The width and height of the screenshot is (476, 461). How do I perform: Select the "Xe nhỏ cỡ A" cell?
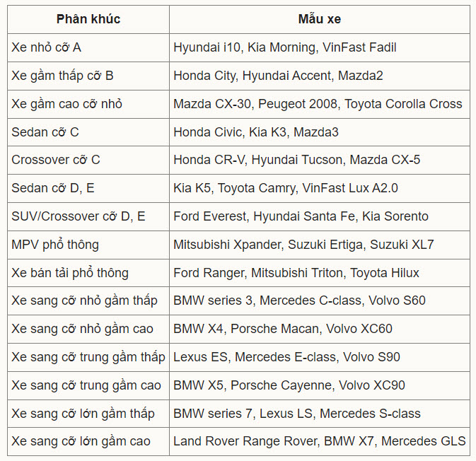pos(47,47)
